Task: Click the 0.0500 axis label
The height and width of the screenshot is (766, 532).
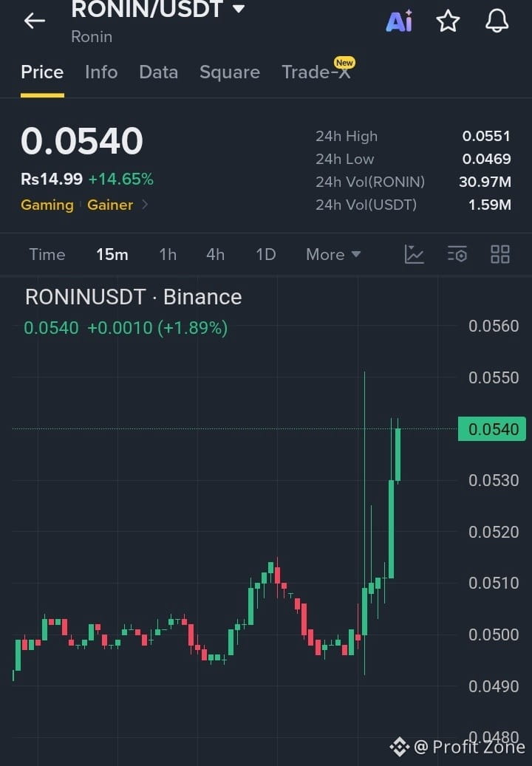Action: tap(494, 635)
